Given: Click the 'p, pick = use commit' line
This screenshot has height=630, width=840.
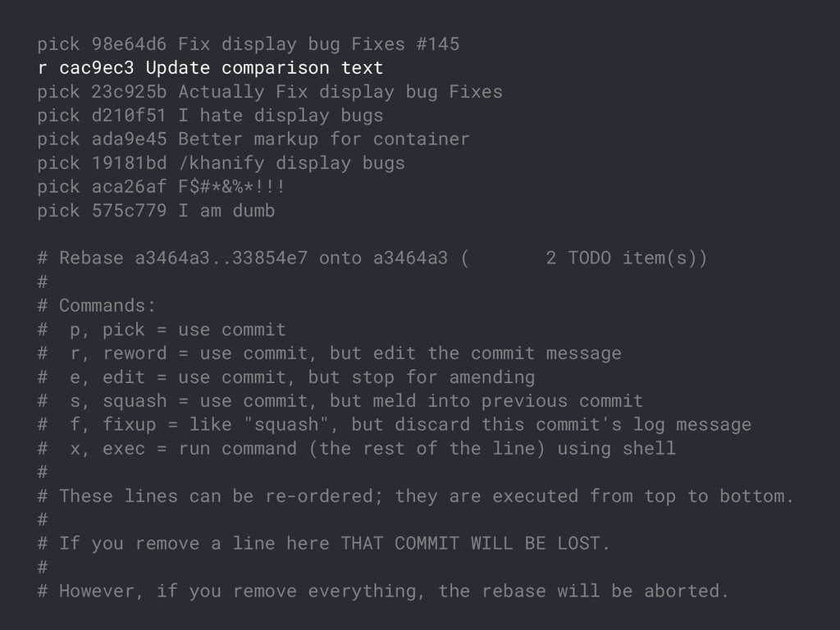Looking at the screenshot, I should [x=178, y=330].
